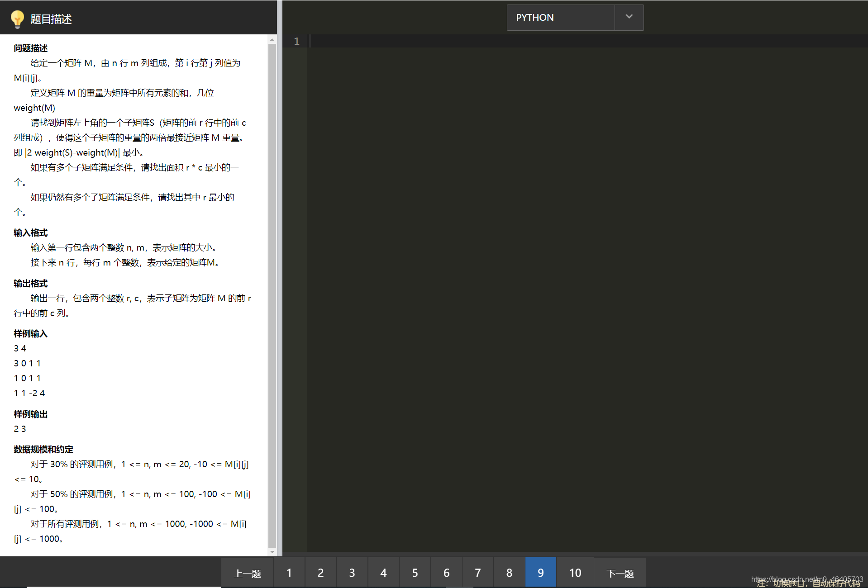Open the PYTHON language dropdown
Viewport: 868px width, 588px height.
point(575,18)
